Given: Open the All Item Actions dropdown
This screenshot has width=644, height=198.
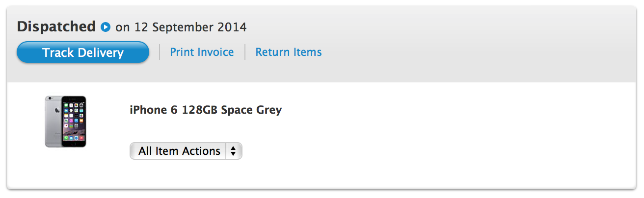Looking at the screenshot, I should click(x=186, y=151).
